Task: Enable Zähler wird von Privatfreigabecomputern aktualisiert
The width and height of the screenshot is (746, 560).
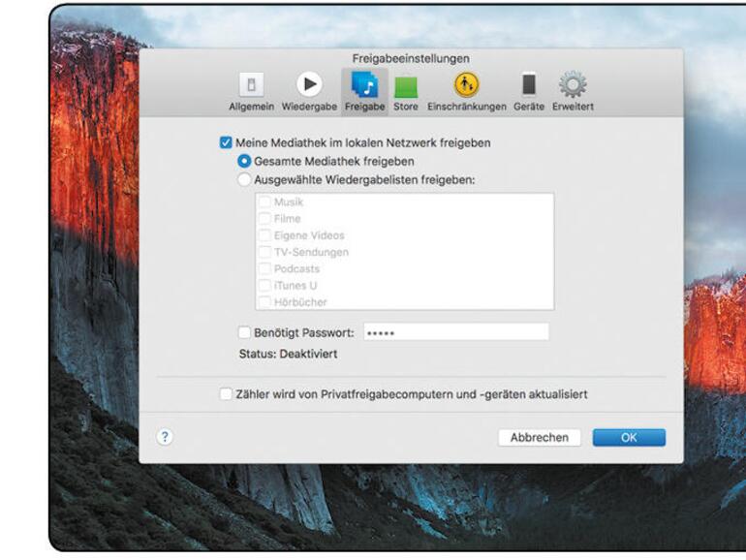Action: click(226, 394)
